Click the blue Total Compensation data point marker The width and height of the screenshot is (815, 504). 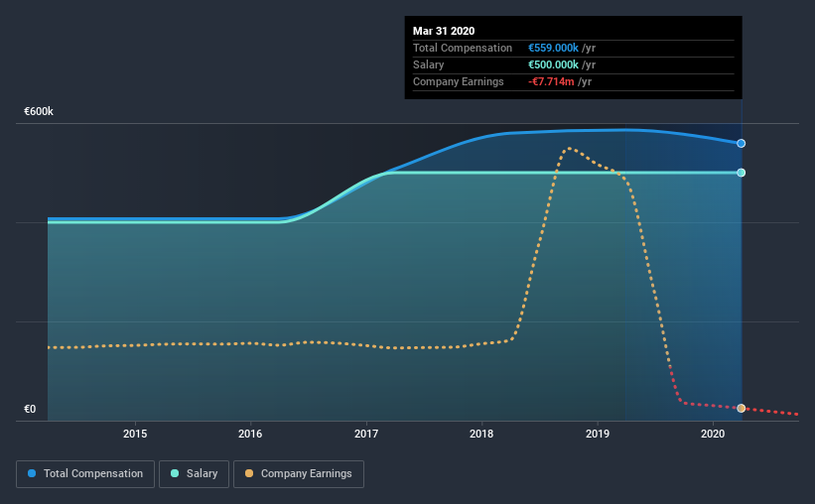[742, 144]
